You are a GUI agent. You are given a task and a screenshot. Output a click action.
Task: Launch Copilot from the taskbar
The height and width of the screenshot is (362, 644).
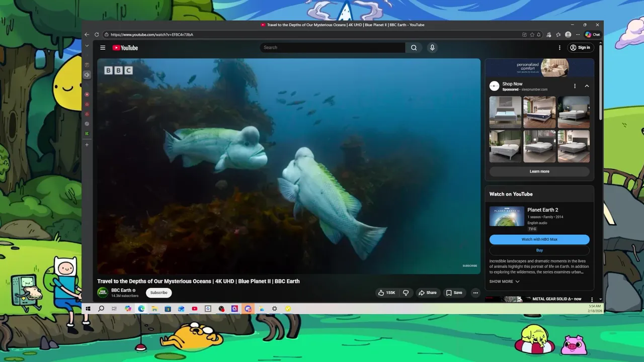(x=128, y=309)
